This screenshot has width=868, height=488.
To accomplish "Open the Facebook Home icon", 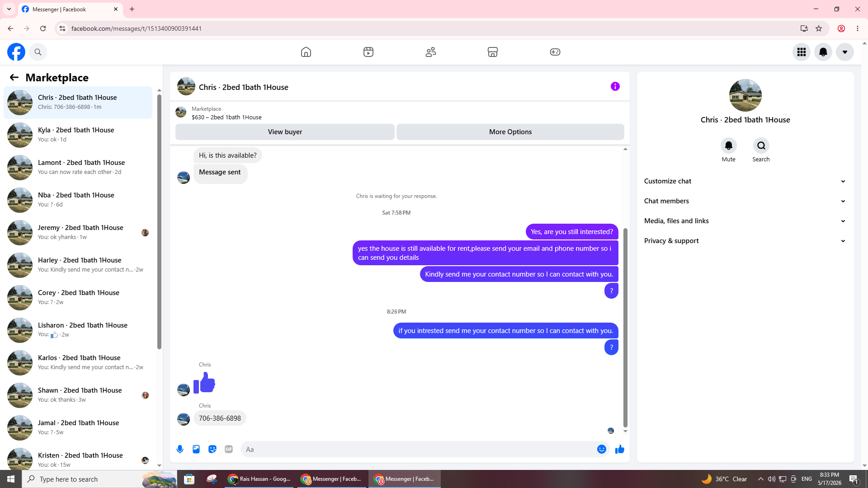I will pyautogui.click(x=306, y=52).
